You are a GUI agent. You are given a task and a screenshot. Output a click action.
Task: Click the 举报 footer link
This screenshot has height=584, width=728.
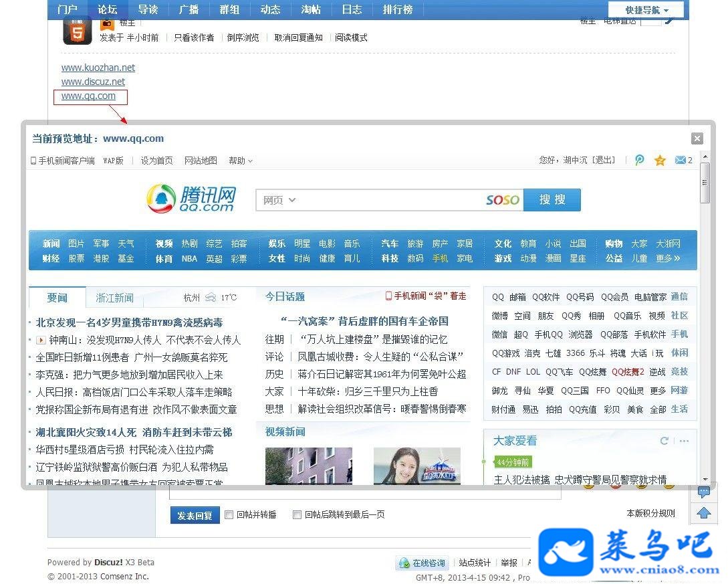pyautogui.click(x=509, y=563)
